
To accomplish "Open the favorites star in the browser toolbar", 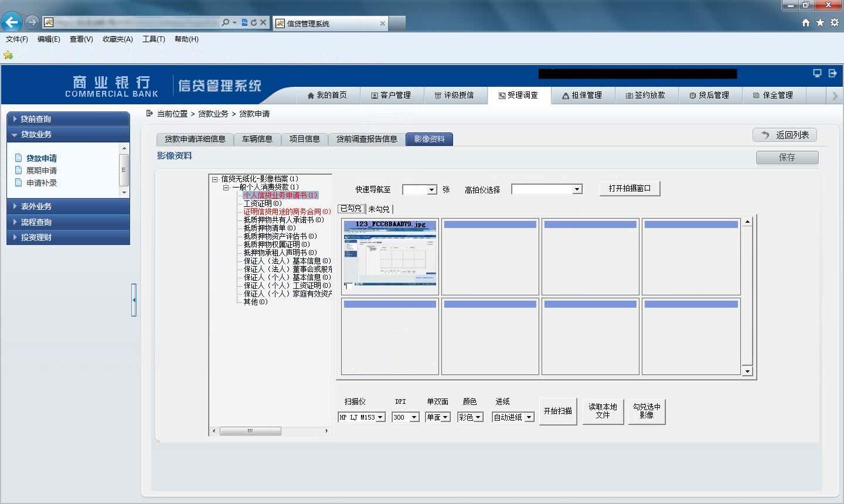I will [820, 22].
